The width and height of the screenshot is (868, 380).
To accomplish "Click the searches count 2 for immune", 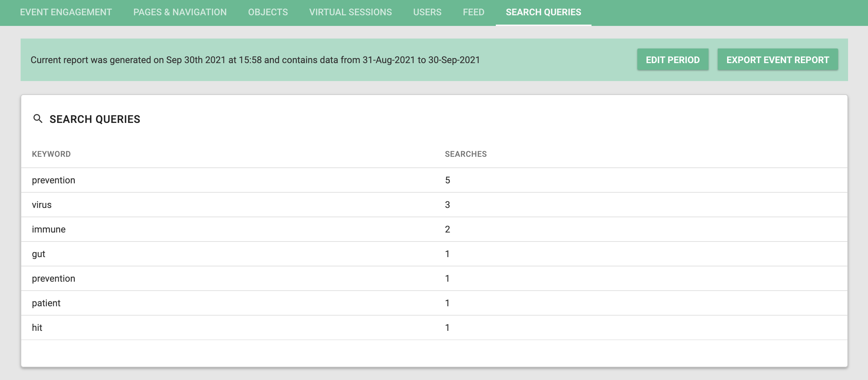I will pyautogui.click(x=447, y=230).
